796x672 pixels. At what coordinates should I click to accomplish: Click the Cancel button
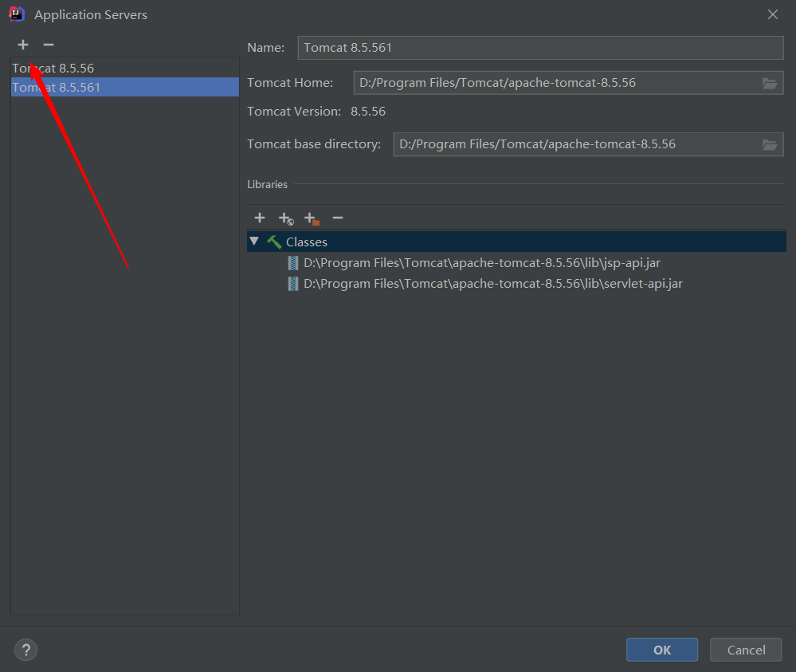click(x=746, y=650)
